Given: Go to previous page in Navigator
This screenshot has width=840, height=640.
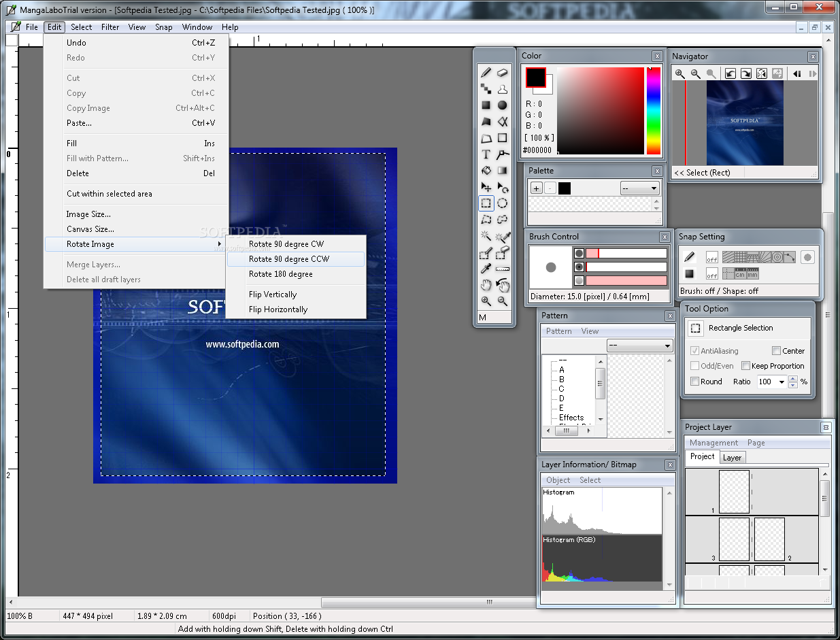Looking at the screenshot, I should point(796,73).
